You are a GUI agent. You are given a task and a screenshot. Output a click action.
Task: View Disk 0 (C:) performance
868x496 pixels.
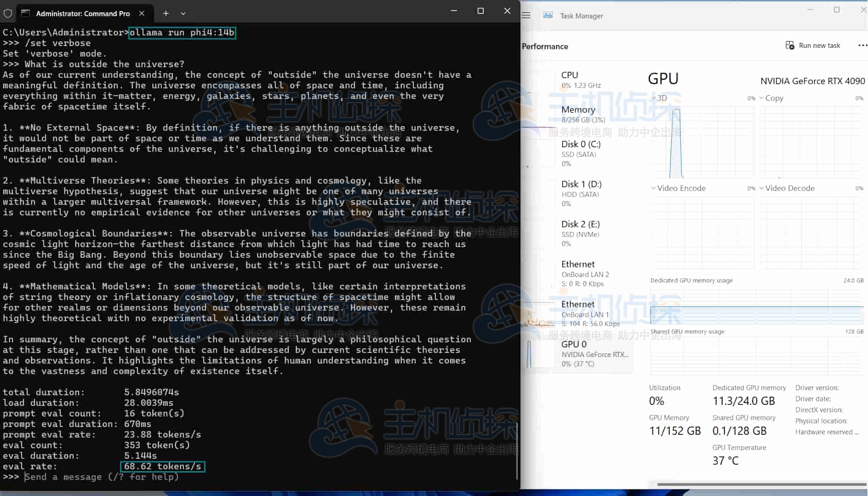pyautogui.click(x=581, y=153)
